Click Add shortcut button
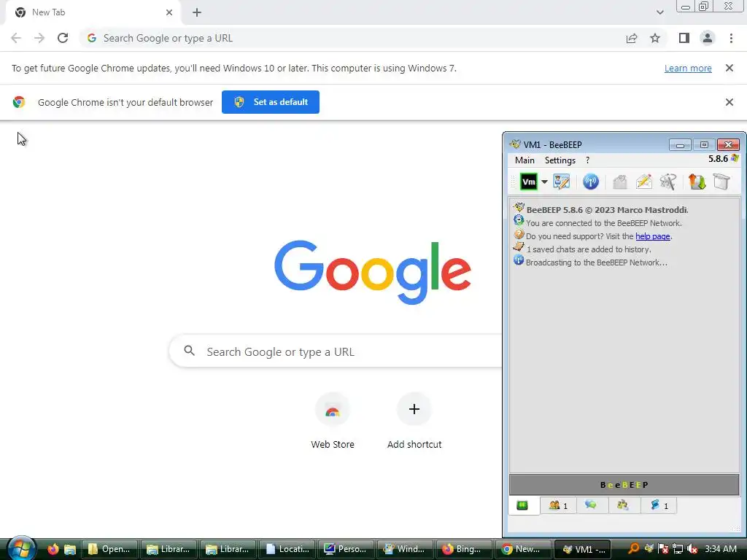This screenshot has width=747, height=560. pos(414,421)
